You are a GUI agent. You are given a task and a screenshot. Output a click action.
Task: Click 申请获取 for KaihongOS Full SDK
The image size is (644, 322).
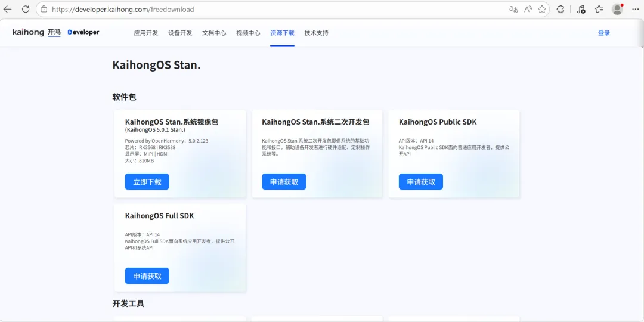[x=147, y=275]
